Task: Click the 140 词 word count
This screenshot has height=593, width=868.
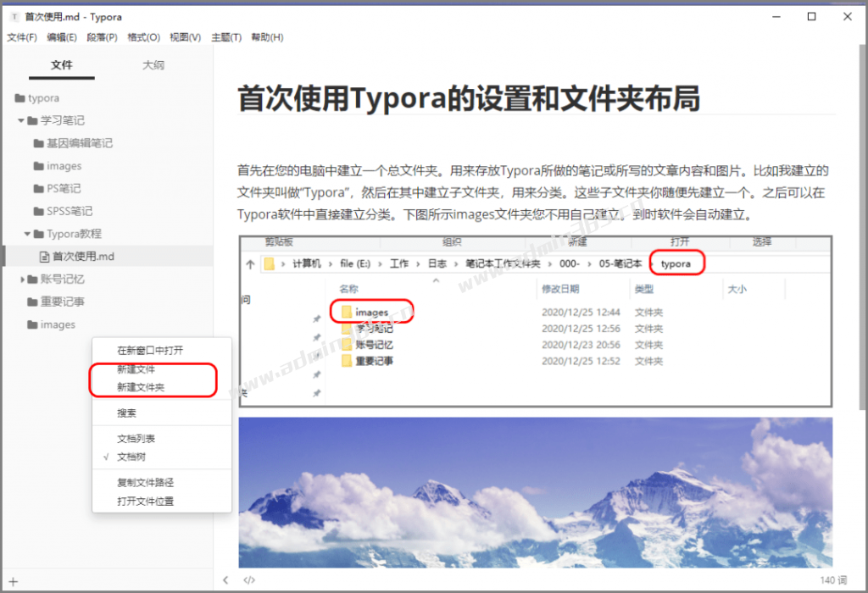Action: (x=833, y=579)
